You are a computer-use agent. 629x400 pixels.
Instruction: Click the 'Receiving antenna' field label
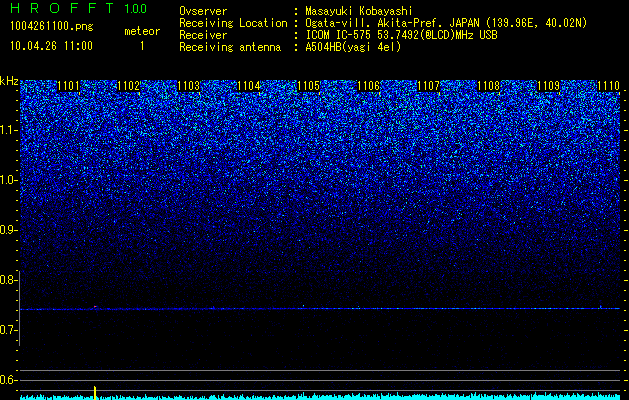click(x=230, y=47)
